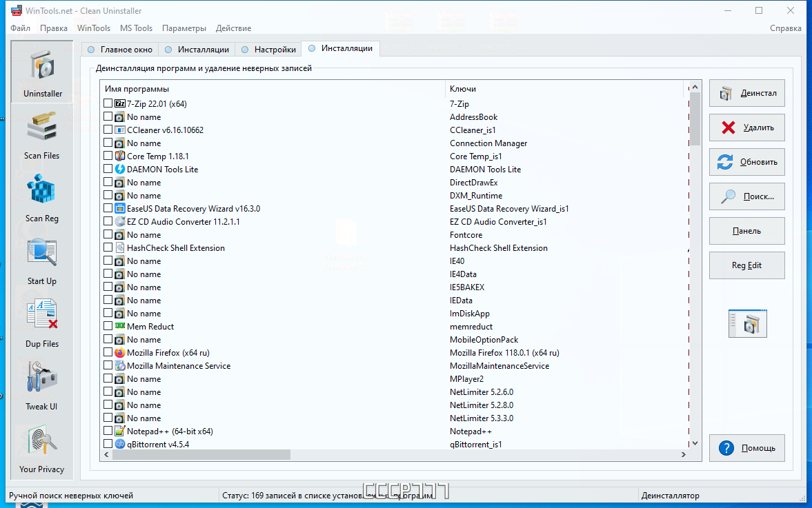Screen dimensions: 812x508
Task: Click the Mem Reduct program icon
Action: (x=119, y=326)
